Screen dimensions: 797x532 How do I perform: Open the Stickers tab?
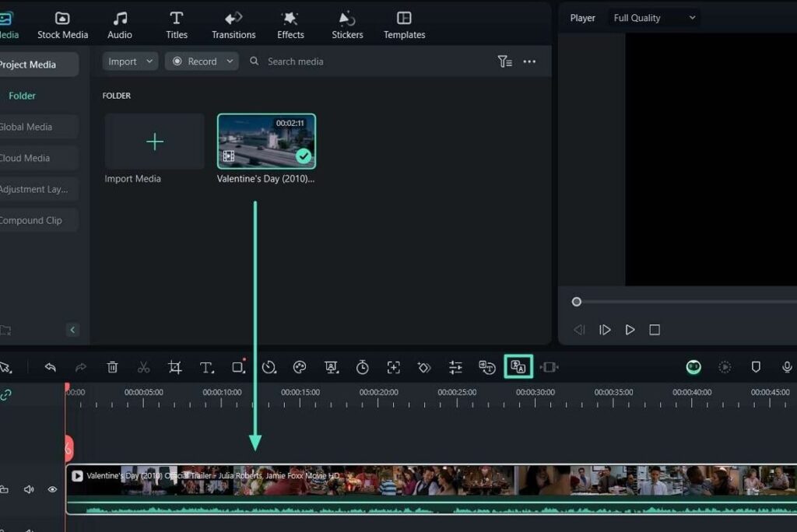(347, 25)
